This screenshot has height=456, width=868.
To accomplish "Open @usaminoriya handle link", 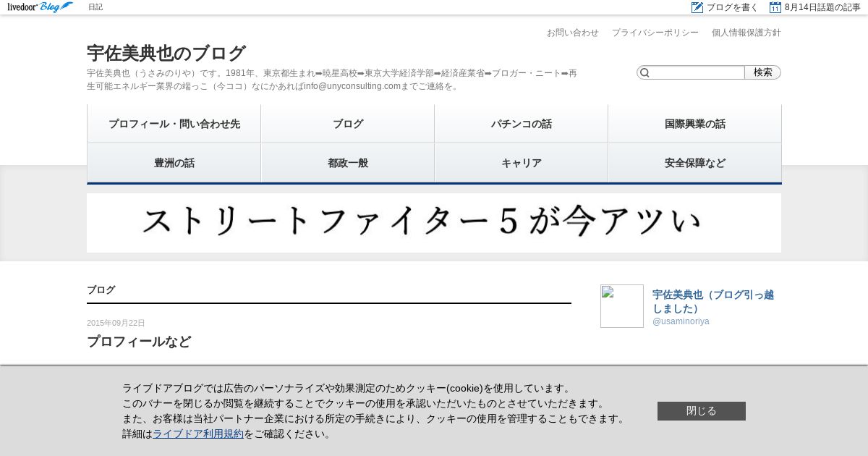I will (681, 321).
